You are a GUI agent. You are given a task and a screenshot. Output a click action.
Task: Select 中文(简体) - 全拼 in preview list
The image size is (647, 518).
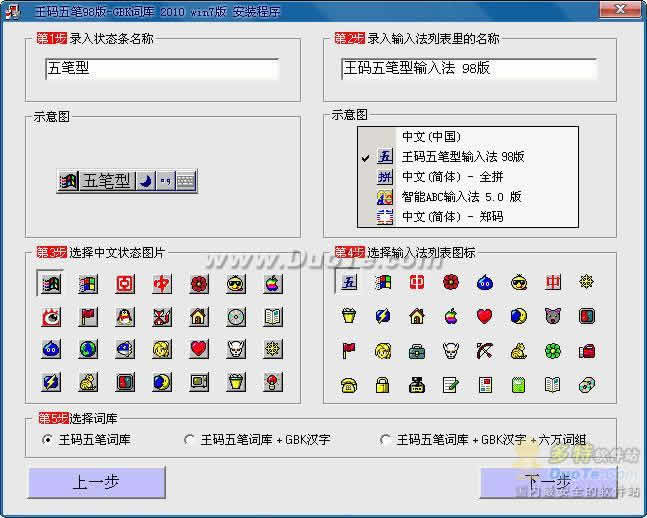[x=451, y=177]
